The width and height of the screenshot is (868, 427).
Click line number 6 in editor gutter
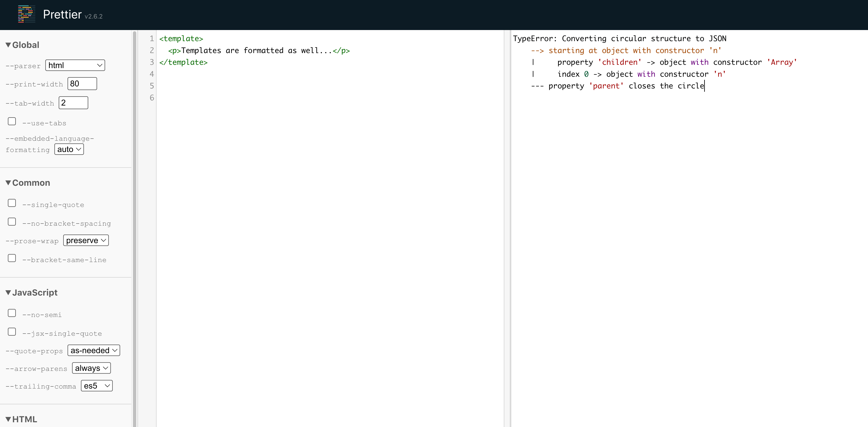pyautogui.click(x=152, y=98)
